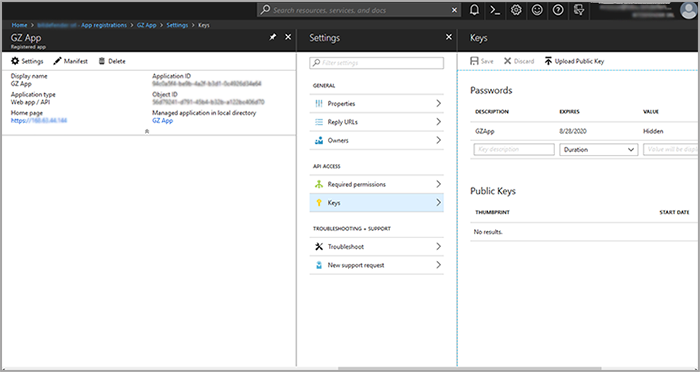Image resolution: width=700 pixels, height=372 pixels.
Task: Click the directory and subscription filter icon
Action: point(579,10)
